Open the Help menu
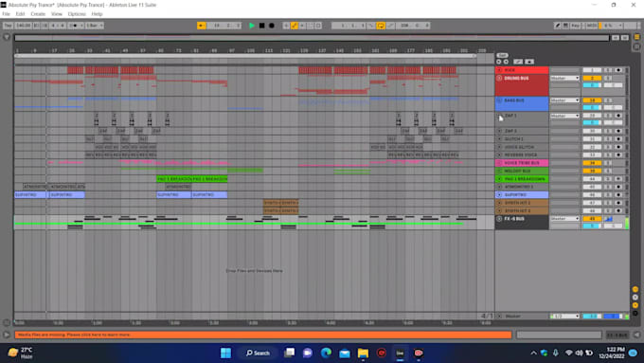Screen dimensions: 644x363 coord(97,14)
